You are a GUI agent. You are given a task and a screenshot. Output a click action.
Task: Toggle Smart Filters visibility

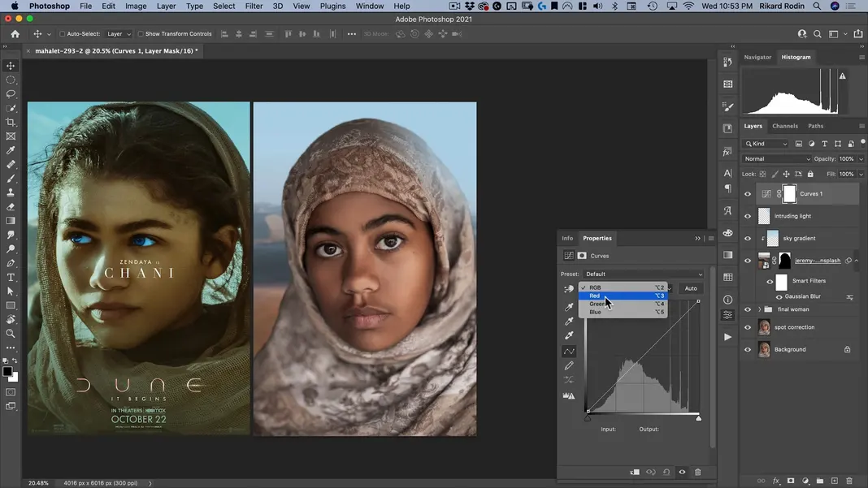click(770, 282)
